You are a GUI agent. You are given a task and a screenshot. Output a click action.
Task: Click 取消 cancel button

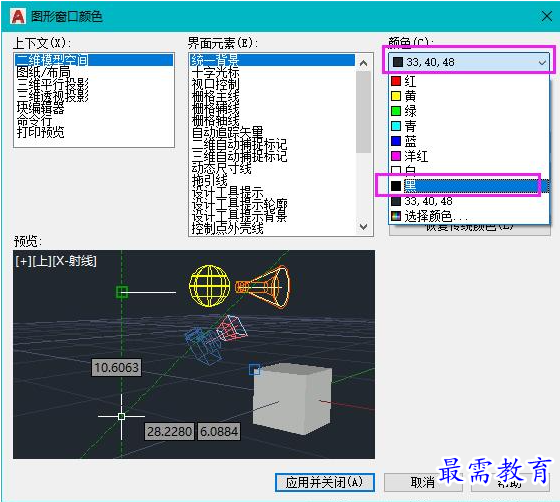423,482
